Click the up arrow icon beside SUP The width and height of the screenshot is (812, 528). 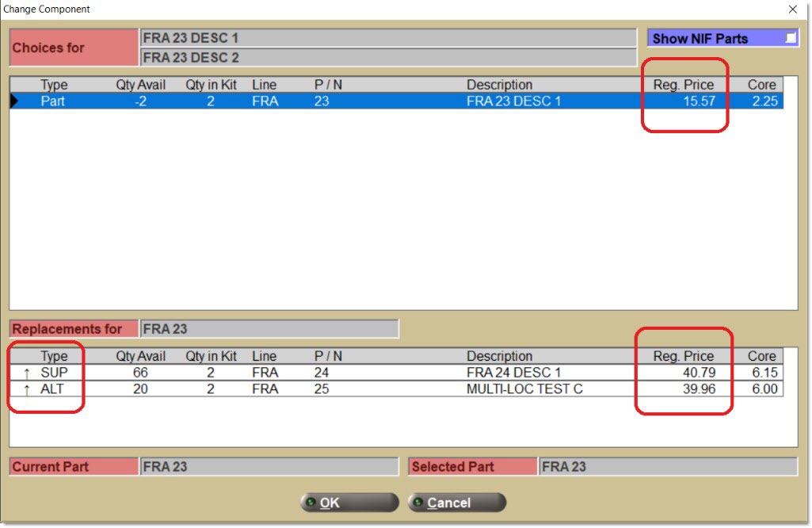25,373
